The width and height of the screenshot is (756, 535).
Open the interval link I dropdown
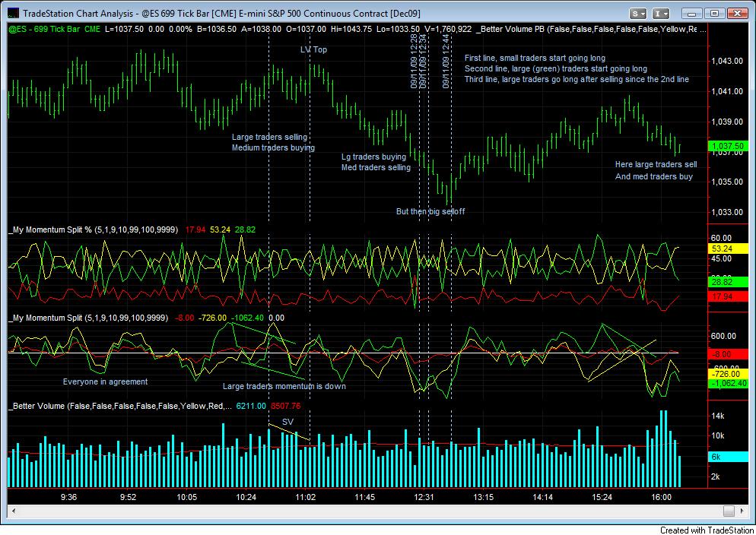[660, 14]
